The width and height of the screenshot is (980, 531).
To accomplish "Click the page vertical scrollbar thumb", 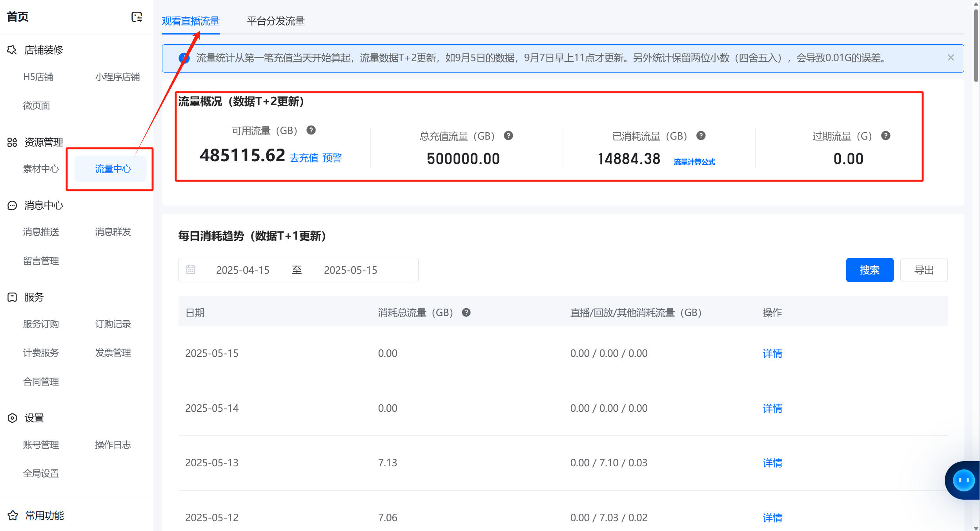I will pyautogui.click(x=976, y=45).
